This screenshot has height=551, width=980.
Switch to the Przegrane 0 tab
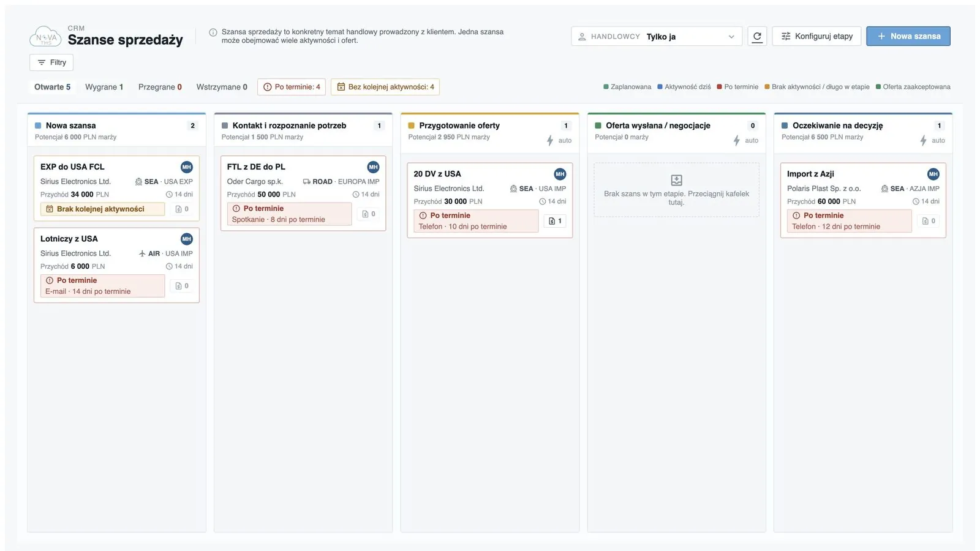pos(160,87)
